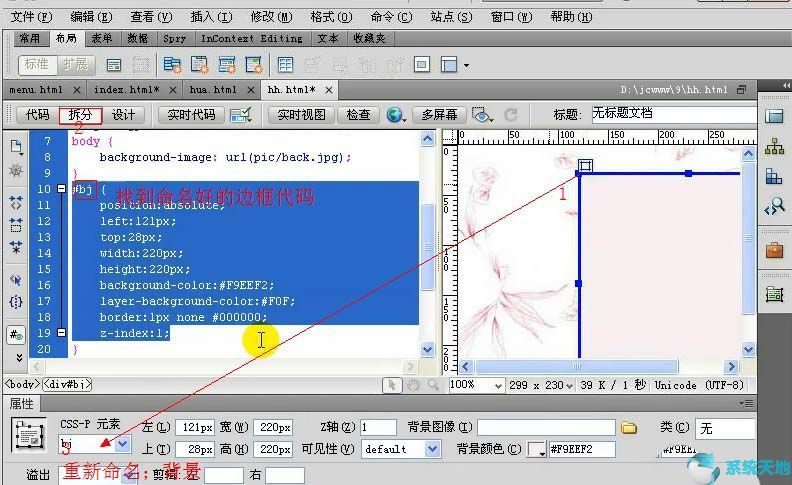Click the Preview in browser globe icon
Image resolution: width=792 pixels, height=485 pixels.
(396, 115)
